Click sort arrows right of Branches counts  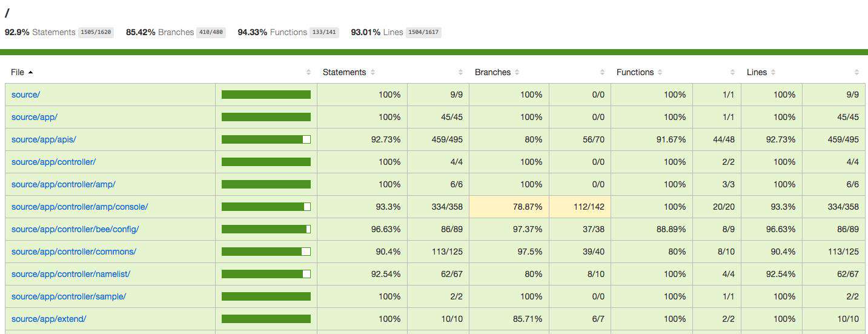[x=603, y=72]
